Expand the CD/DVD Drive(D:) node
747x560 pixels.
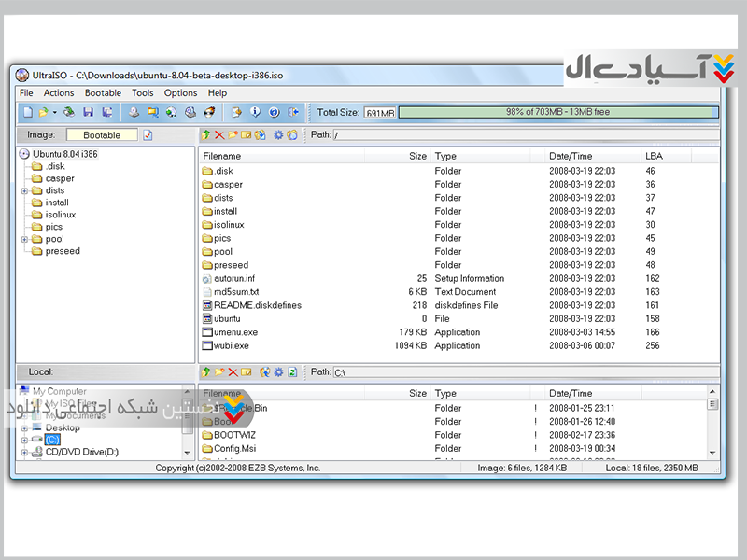24,452
